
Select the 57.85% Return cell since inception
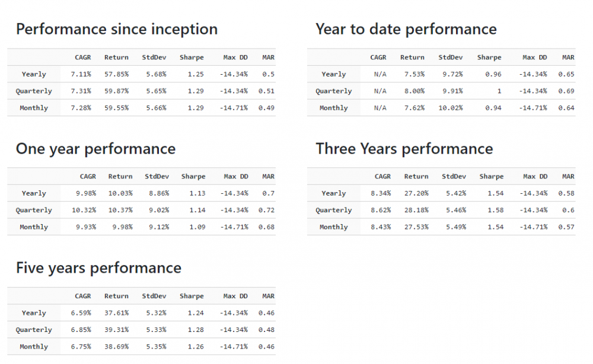coord(116,75)
